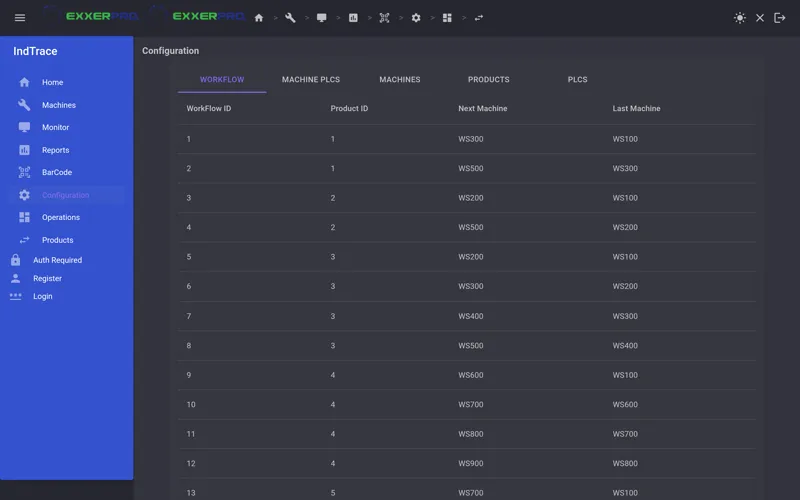Click the Next Machine column header
800x500 pixels.
point(483,109)
